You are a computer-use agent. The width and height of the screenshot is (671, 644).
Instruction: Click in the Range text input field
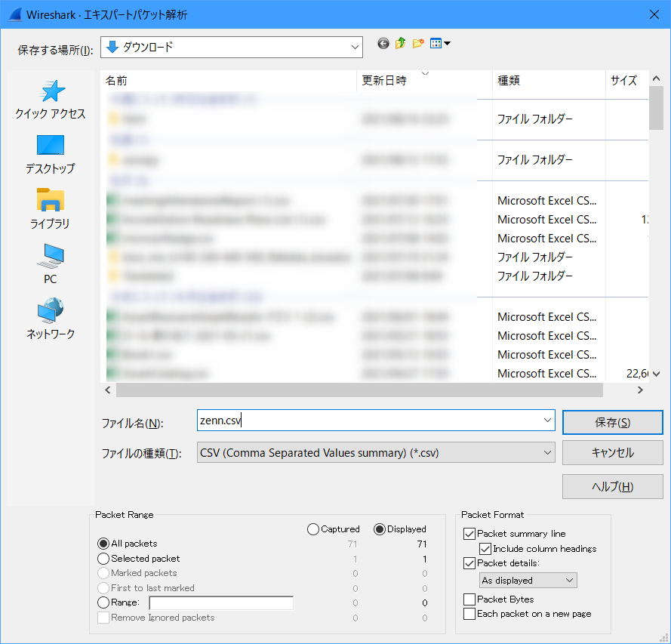221,603
